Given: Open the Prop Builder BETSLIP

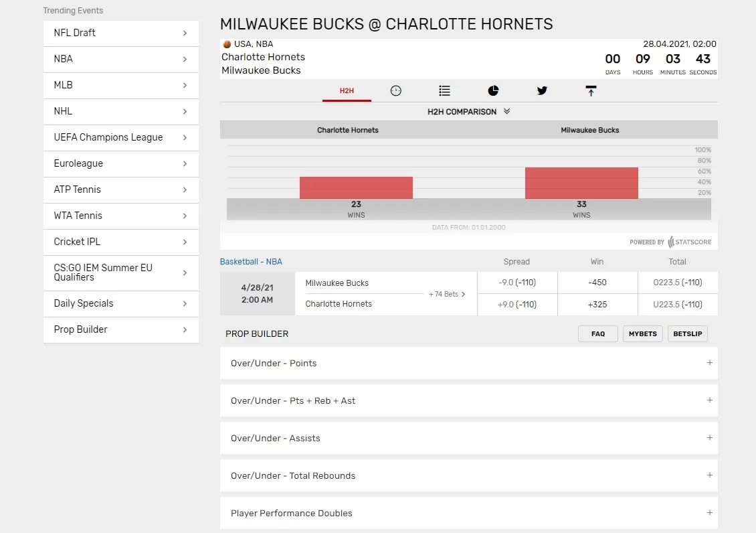Looking at the screenshot, I should click(688, 333).
